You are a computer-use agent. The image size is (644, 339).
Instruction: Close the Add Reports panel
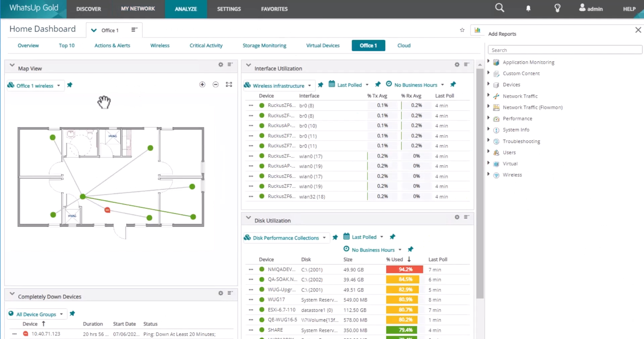(638, 30)
